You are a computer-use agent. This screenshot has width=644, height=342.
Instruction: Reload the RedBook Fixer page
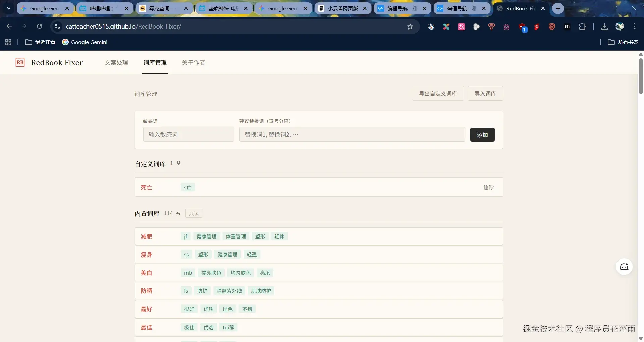coord(39,26)
